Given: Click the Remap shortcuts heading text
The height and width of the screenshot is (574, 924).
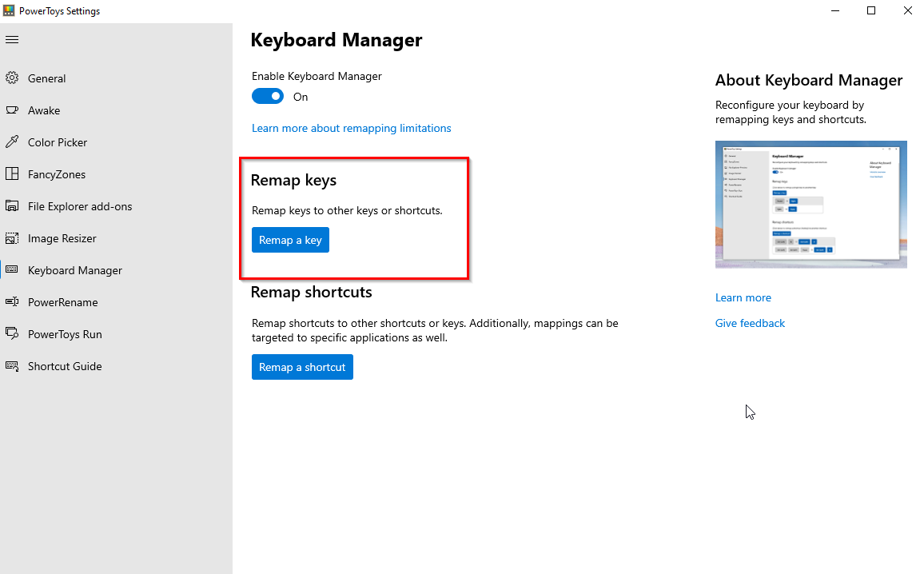Looking at the screenshot, I should click(311, 293).
